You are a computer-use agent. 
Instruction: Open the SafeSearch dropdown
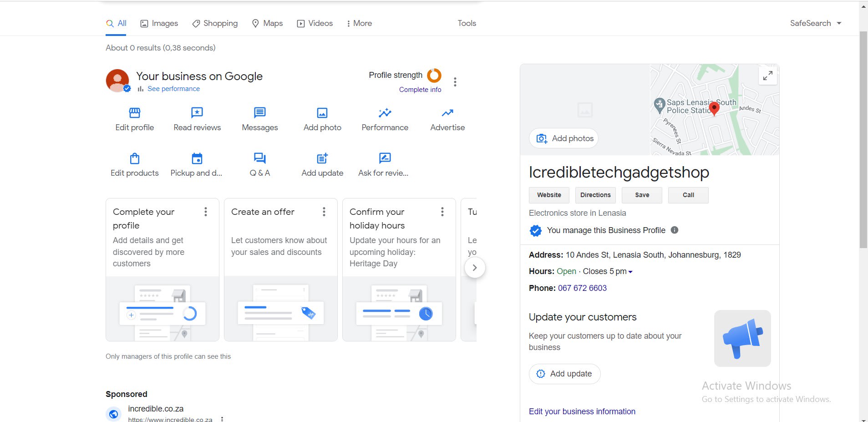pyautogui.click(x=816, y=23)
